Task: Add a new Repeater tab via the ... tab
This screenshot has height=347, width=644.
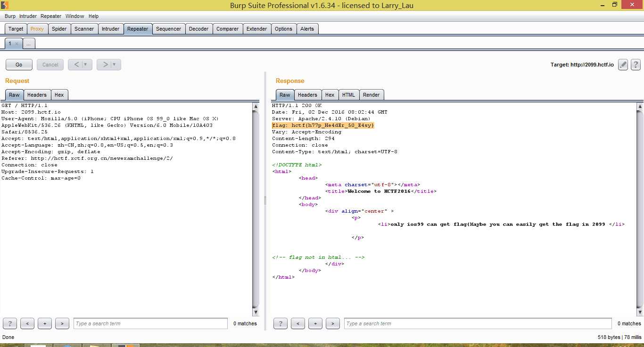Action: pyautogui.click(x=28, y=43)
